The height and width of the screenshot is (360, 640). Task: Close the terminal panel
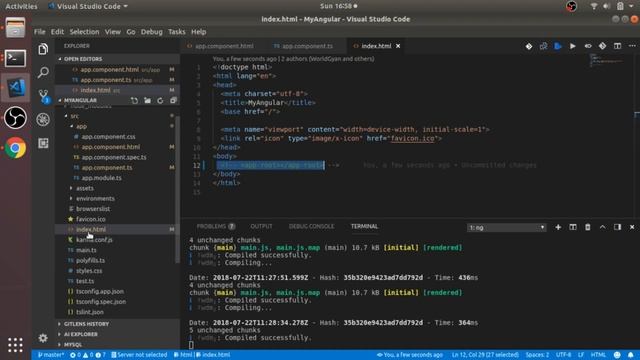(632, 227)
